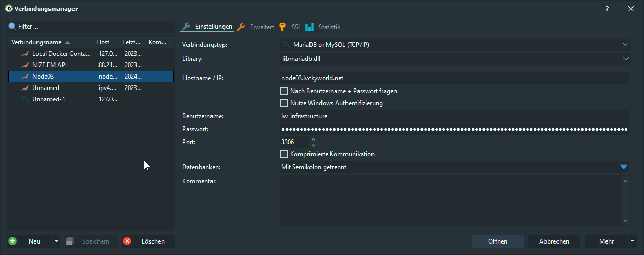Enable Komprimierte Kommunikation checkbox
Image resolution: width=644 pixels, height=255 pixels.
coord(284,154)
